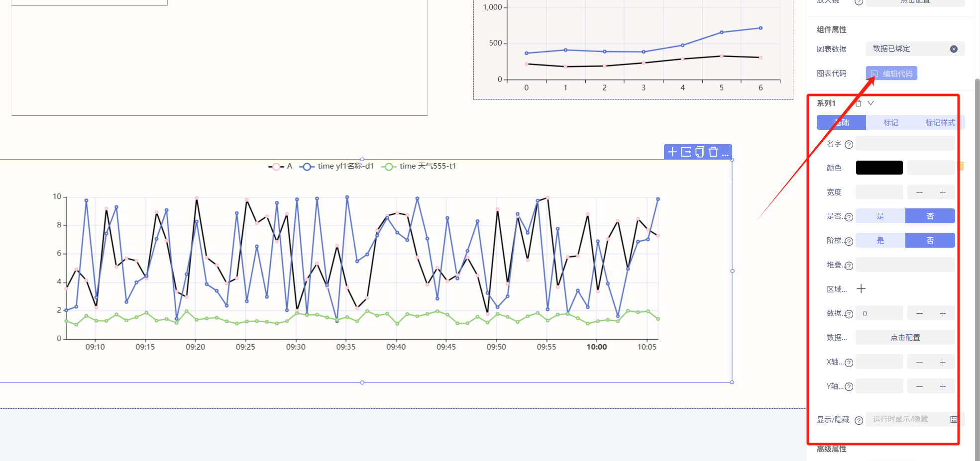Image resolution: width=980 pixels, height=461 pixels.
Task: Select 是 for the 是否 option
Action: tap(880, 216)
